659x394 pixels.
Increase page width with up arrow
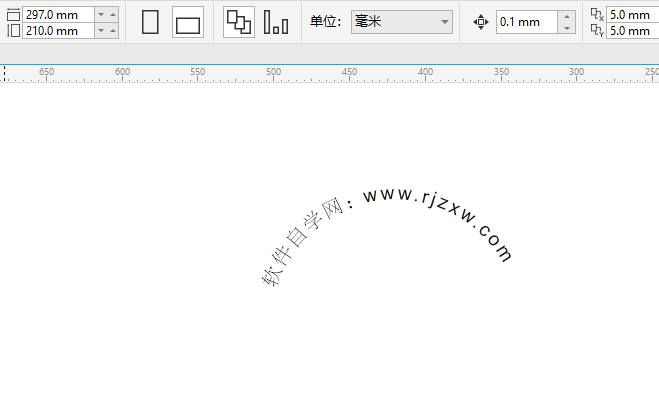[x=113, y=15]
